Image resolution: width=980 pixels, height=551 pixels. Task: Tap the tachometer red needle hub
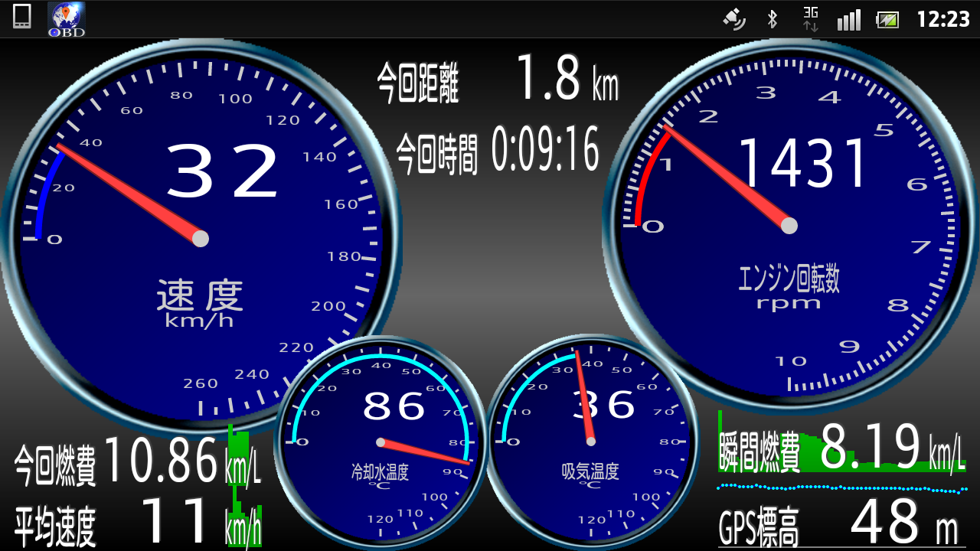(789, 225)
